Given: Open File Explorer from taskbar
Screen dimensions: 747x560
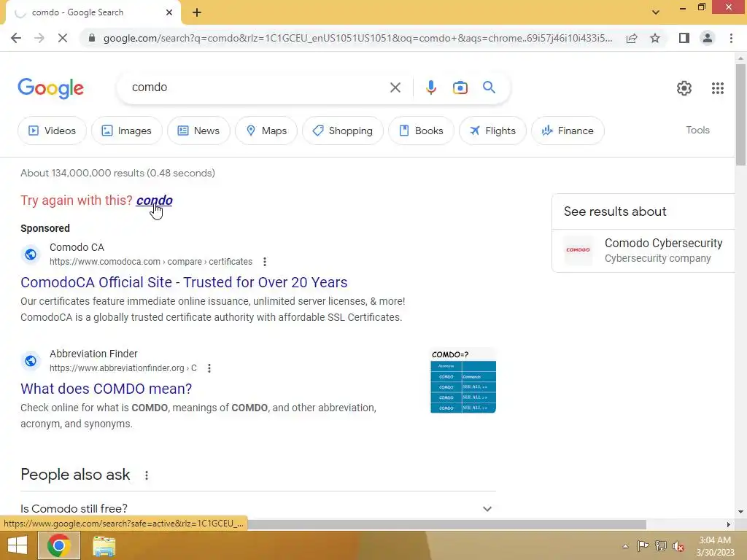Looking at the screenshot, I should (x=104, y=546).
